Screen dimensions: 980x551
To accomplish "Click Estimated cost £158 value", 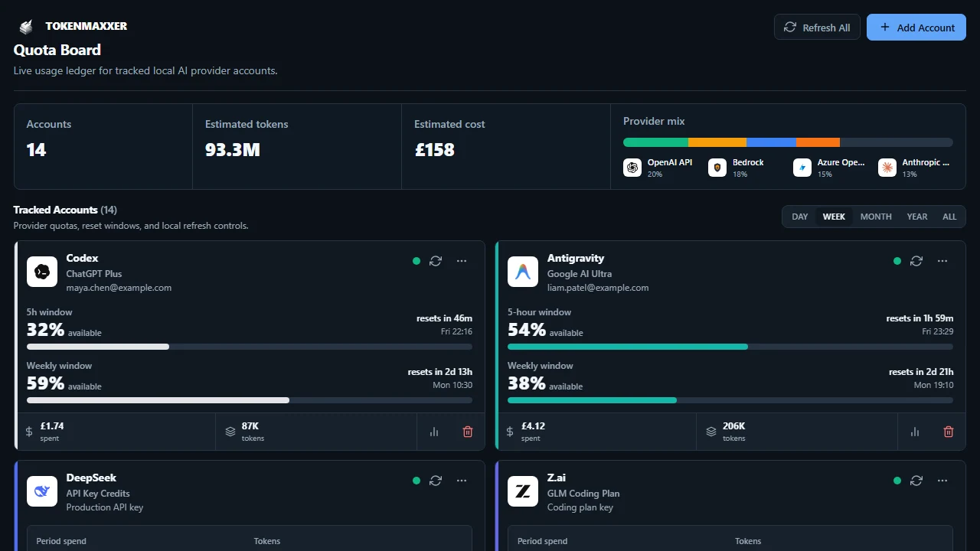I will coord(435,150).
